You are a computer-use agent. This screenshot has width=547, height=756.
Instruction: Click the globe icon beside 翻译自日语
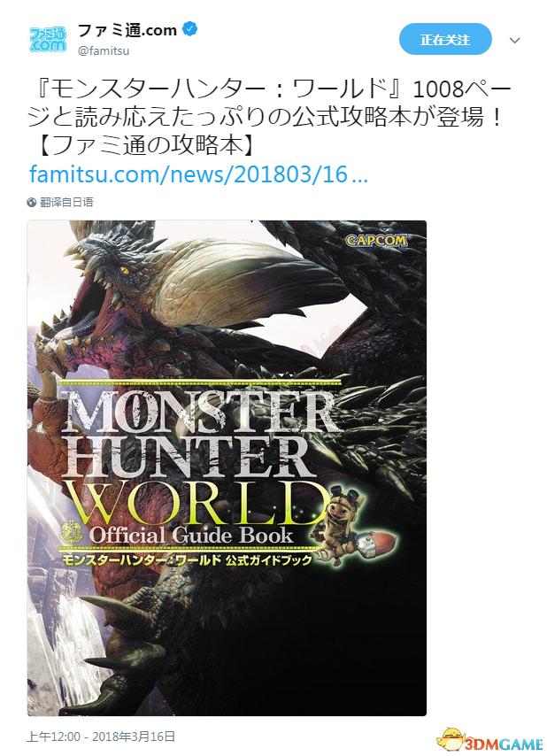(32, 203)
